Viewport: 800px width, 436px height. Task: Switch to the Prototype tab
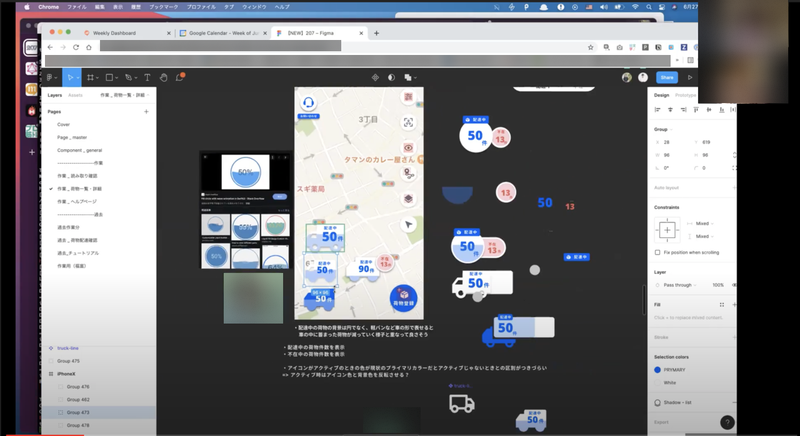coord(686,95)
